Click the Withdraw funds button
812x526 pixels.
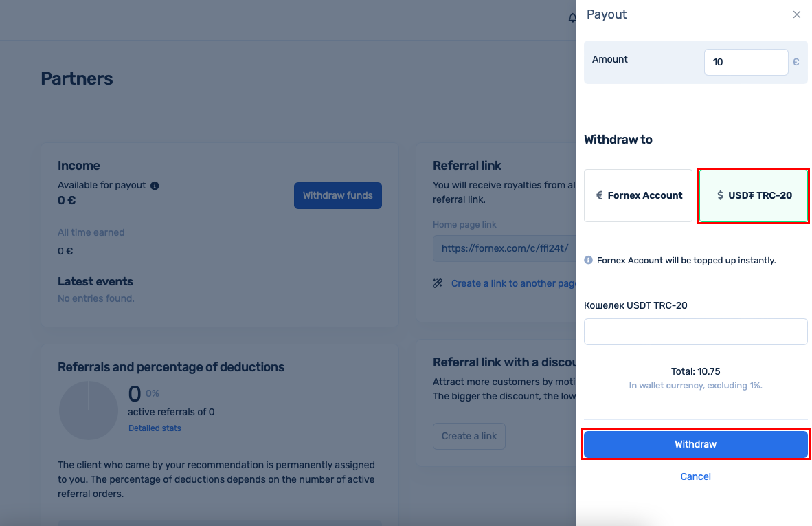(337, 195)
